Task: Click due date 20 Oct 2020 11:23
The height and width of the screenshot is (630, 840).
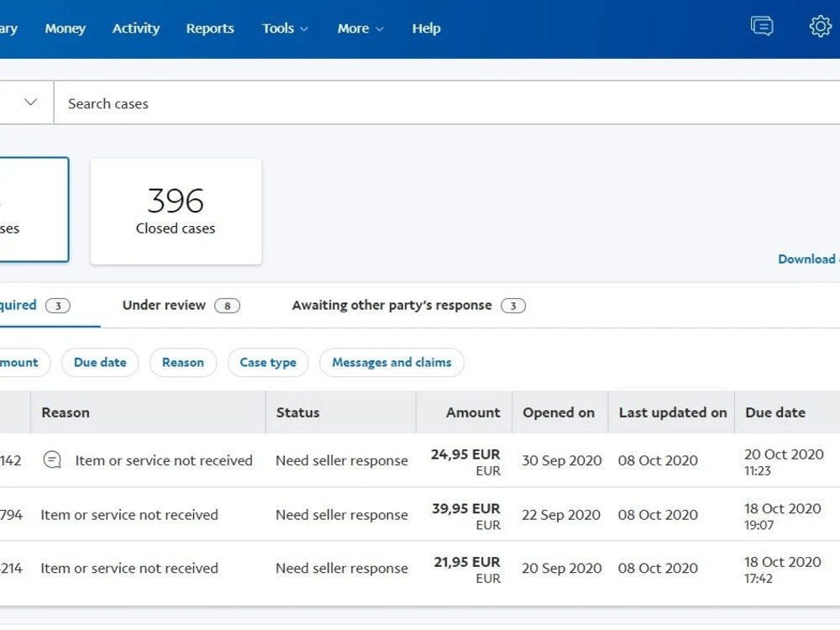Action: [784, 462]
